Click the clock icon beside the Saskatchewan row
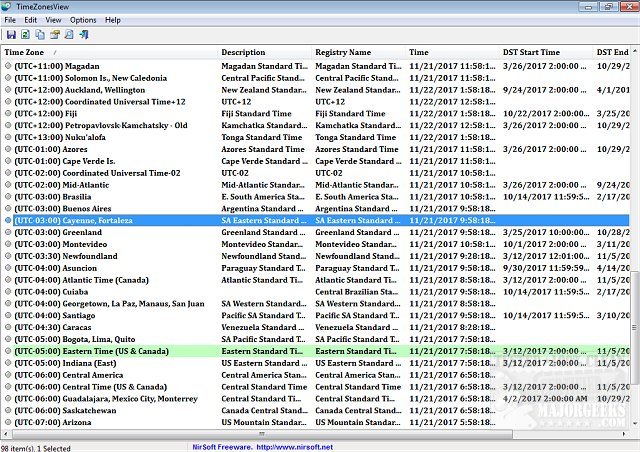 tap(8, 410)
